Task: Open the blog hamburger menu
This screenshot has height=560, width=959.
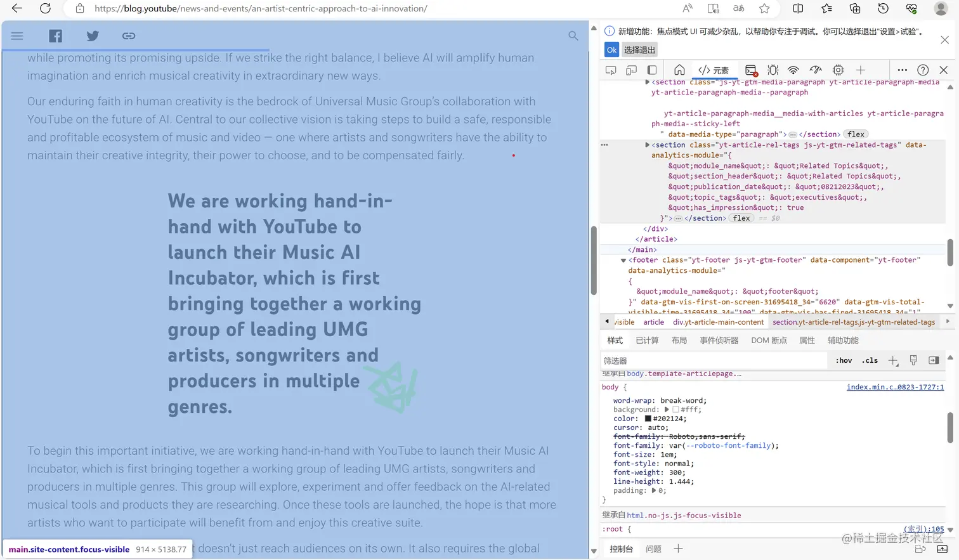Action: pos(17,36)
